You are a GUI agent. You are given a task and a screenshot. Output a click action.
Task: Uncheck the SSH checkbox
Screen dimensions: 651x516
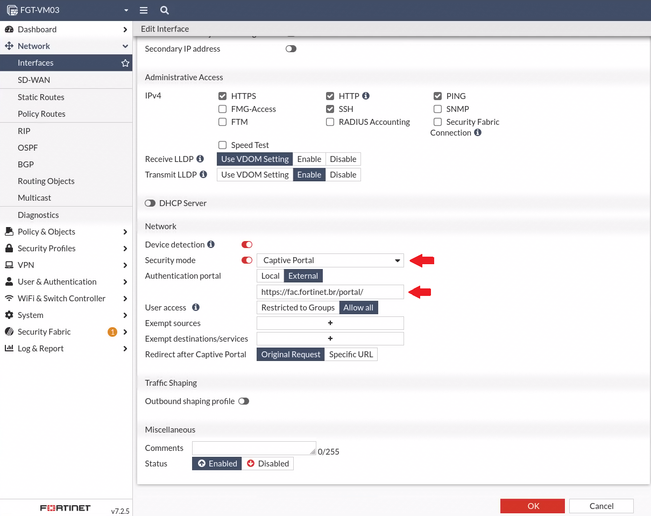(330, 109)
